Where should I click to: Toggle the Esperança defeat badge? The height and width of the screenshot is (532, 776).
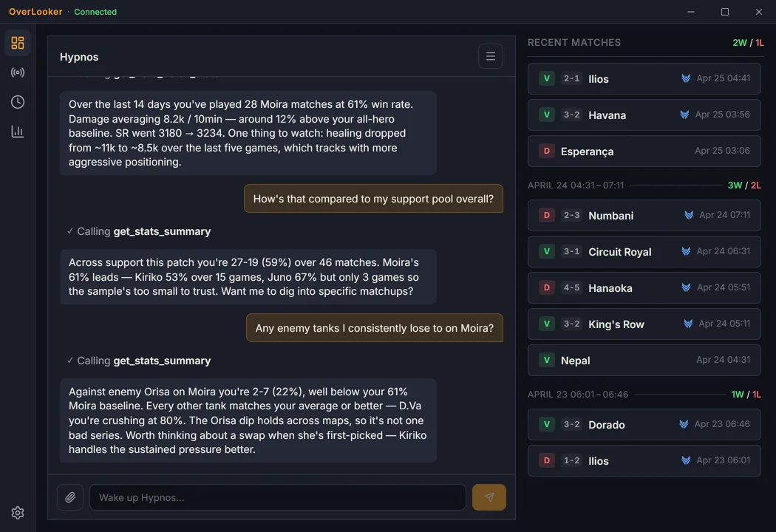pyautogui.click(x=546, y=151)
